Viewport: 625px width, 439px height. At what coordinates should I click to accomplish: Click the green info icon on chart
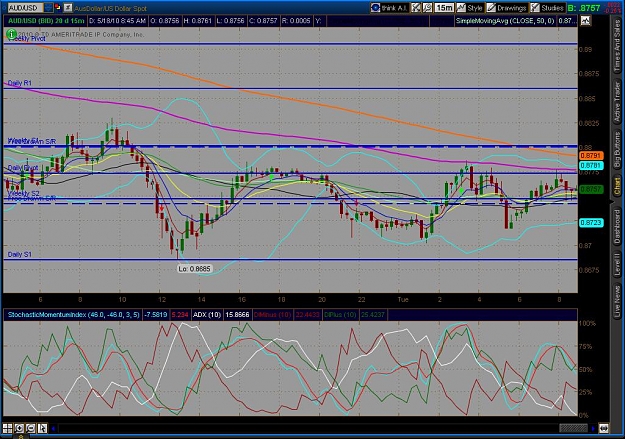click(x=12, y=34)
